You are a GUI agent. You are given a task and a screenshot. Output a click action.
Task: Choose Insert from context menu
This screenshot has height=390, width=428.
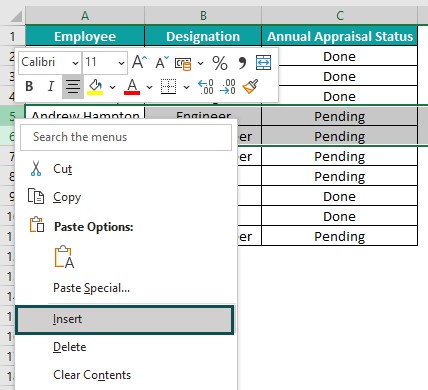(x=125, y=320)
